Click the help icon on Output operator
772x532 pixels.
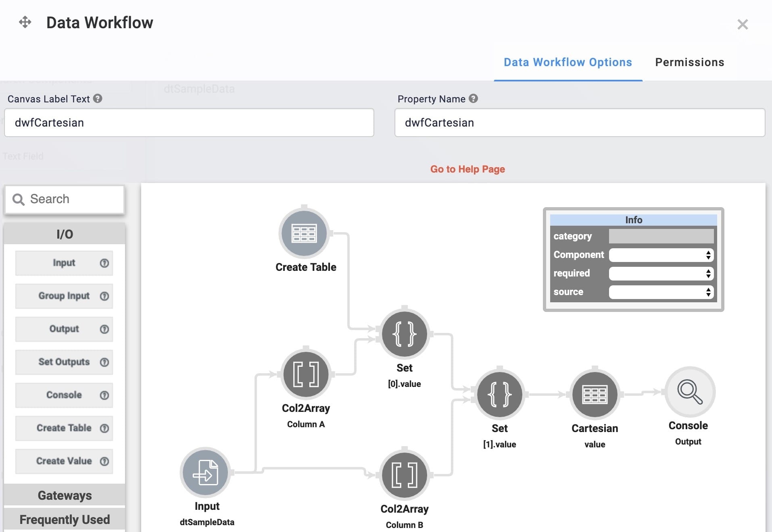tap(104, 329)
